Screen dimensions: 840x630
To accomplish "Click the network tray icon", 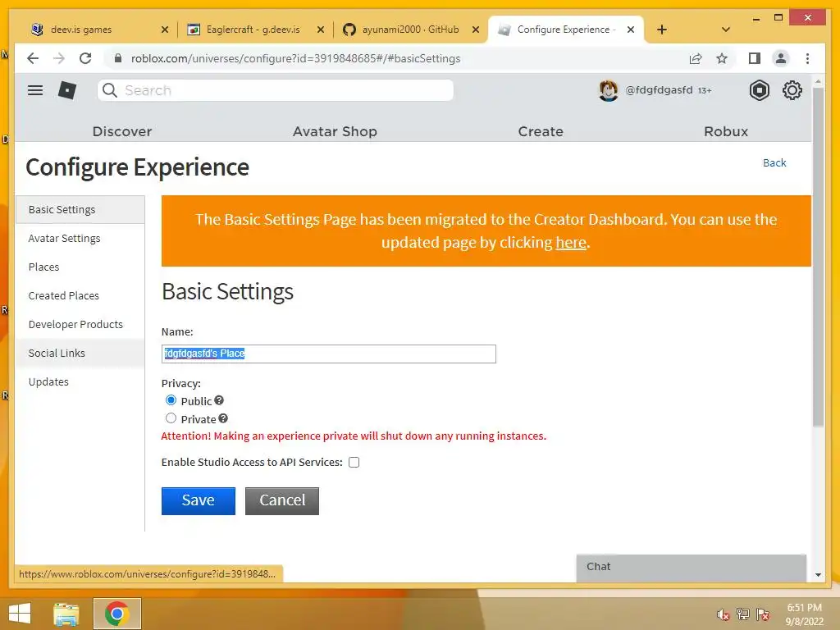I will point(743,614).
